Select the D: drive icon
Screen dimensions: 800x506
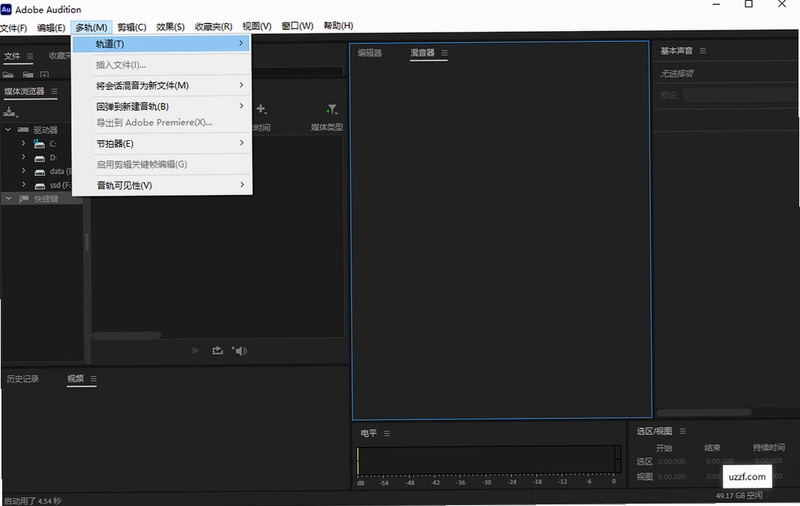pyautogui.click(x=39, y=158)
